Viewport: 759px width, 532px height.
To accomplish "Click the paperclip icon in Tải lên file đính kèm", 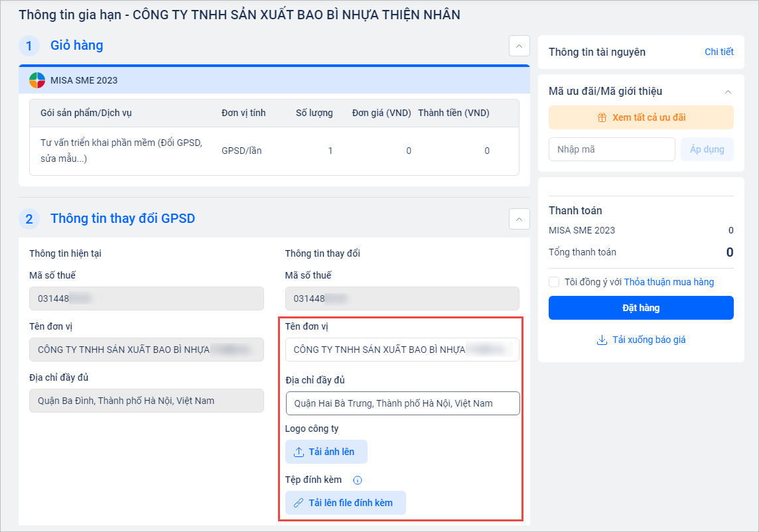I will tap(299, 503).
